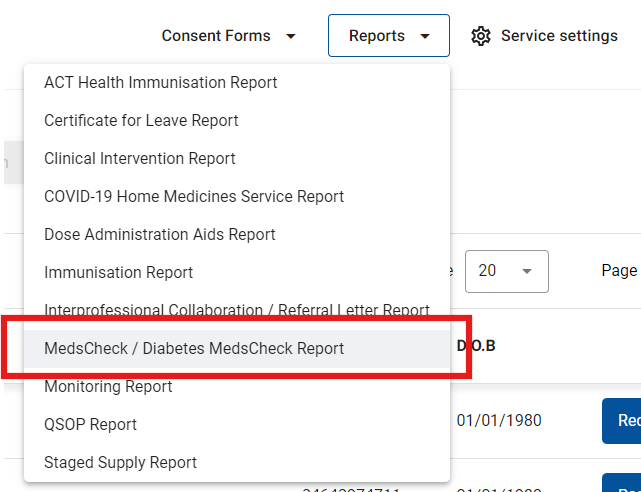The image size is (641, 492).
Task: Collapse the Reports dropdown button
Action: [x=389, y=36]
